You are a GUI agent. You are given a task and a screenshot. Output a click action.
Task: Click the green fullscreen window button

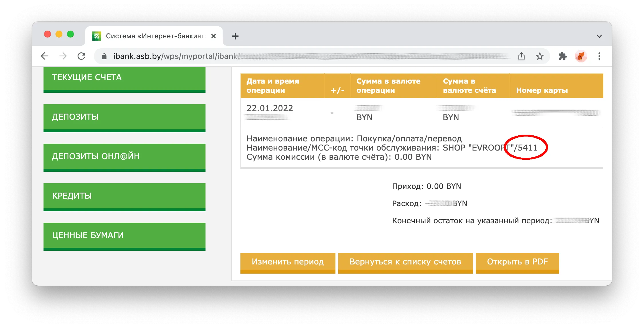pos(70,34)
